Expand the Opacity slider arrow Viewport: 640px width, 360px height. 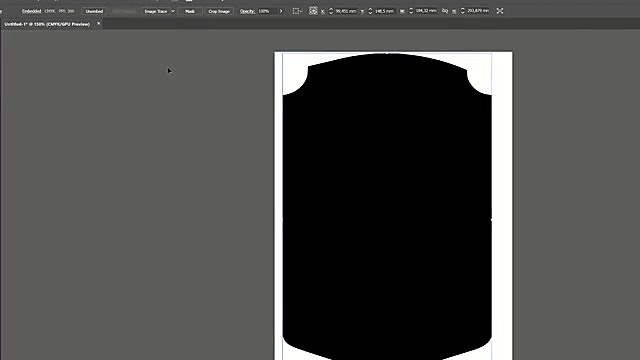281,11
